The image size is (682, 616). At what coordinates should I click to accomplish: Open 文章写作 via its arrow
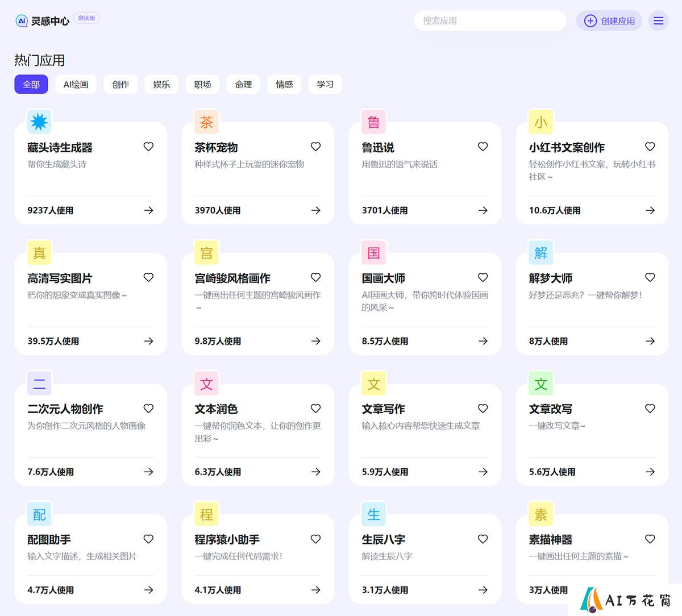point(483,472)
